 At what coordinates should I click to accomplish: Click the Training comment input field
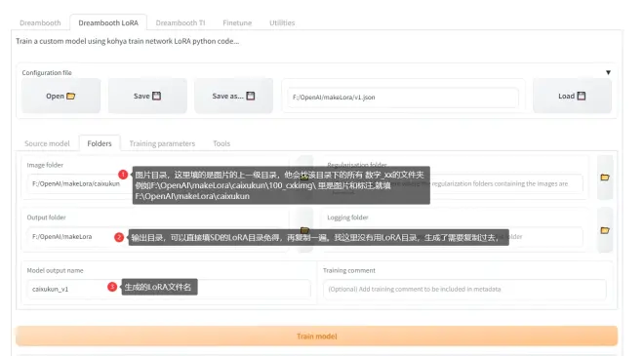(464, 289)
